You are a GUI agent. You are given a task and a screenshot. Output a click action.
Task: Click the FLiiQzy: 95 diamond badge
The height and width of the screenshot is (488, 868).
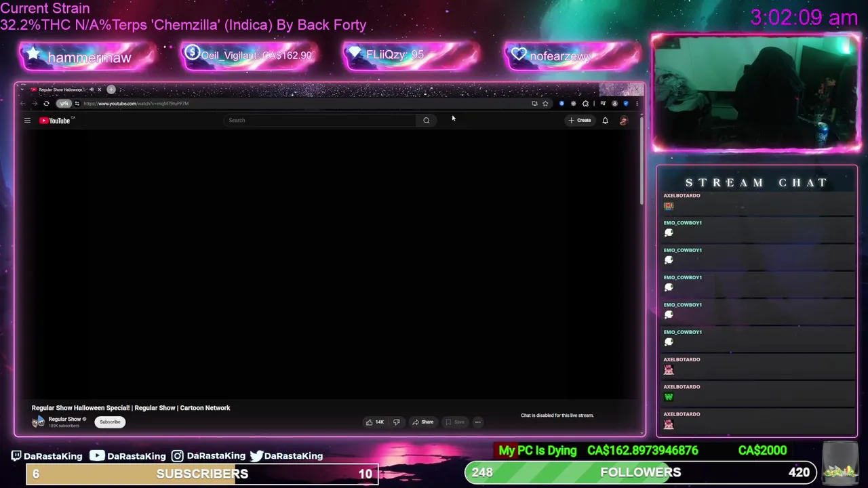click(412, 56)
